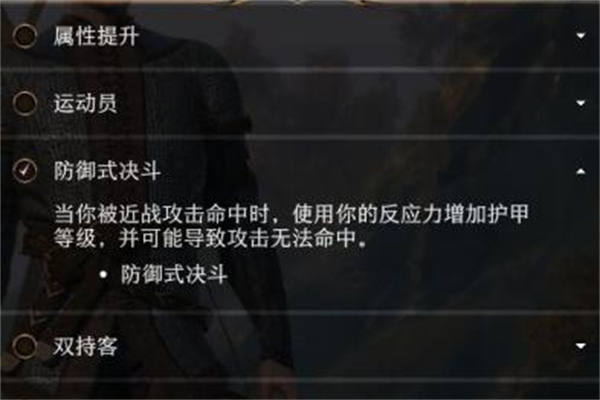This screenshot has height=400, width=600.
Task: Click the 属性提升 feat title
Action: coord(96,36)
